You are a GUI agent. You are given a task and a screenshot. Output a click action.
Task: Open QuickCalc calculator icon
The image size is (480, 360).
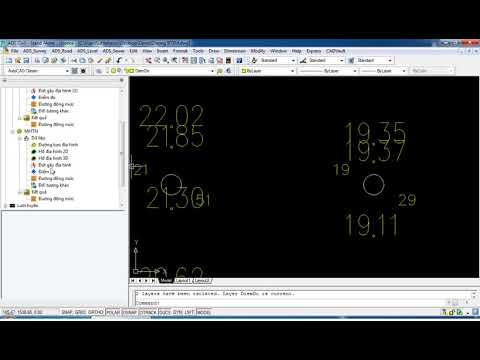pos(228,60)
